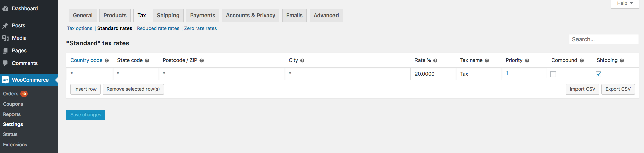The height and width of the screenshot is (153, 644).
Task: Click the Rate % help icon
Action: pos(435,61)
